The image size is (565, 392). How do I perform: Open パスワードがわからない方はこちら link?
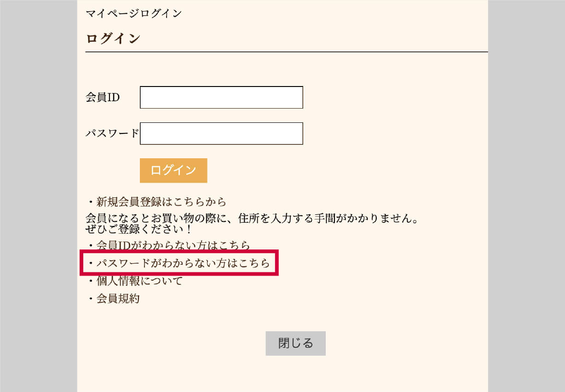point(183,263)
